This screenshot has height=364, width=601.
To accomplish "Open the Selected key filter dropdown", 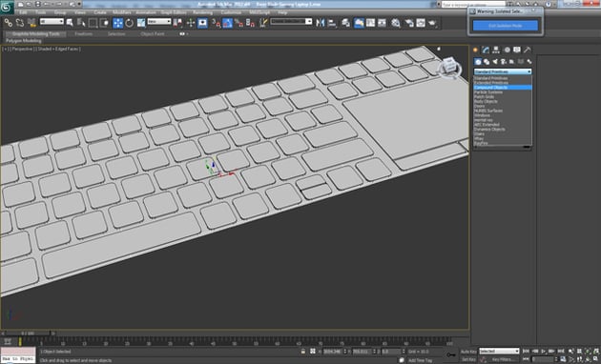I will [499, 351].
